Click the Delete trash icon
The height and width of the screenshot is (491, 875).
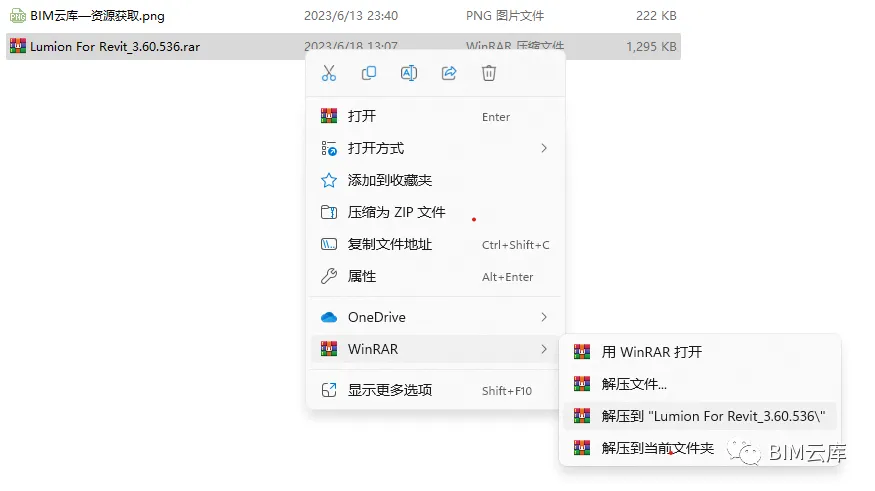489,73
